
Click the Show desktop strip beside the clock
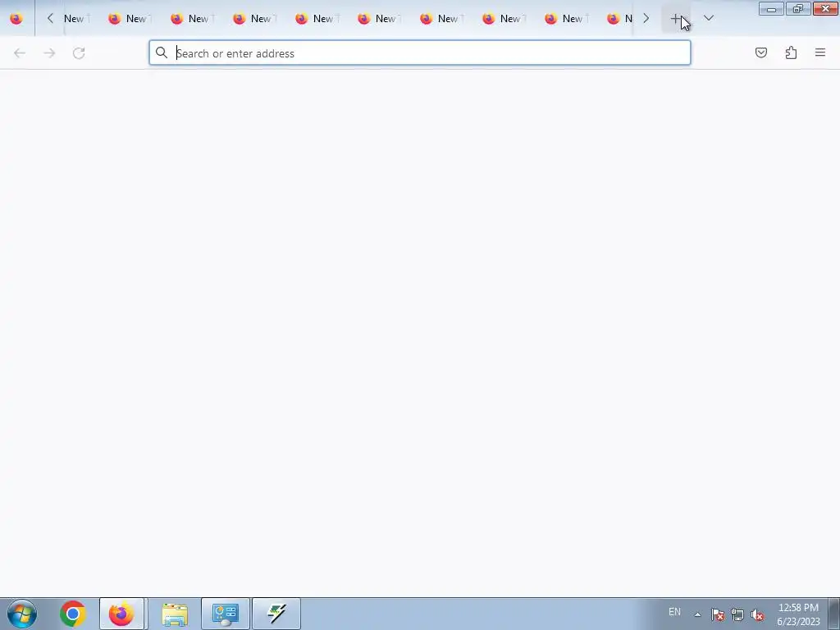834,614
